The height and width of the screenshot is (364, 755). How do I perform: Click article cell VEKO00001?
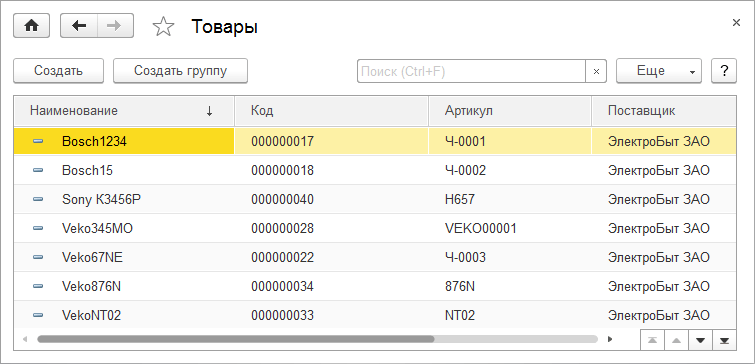point(509,228)
